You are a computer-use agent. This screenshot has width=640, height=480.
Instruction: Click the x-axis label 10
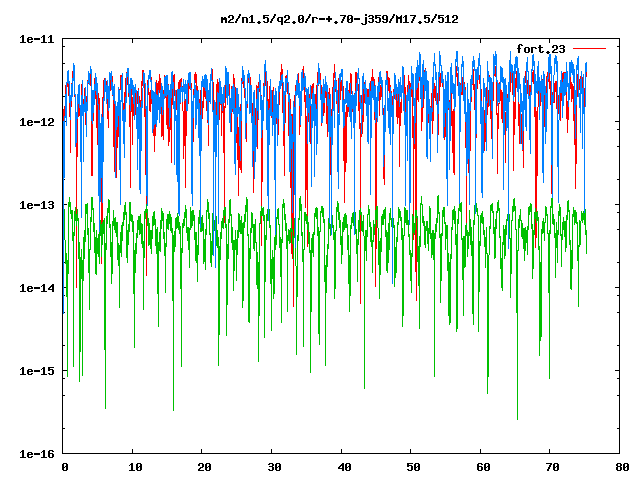coord(135,467)
